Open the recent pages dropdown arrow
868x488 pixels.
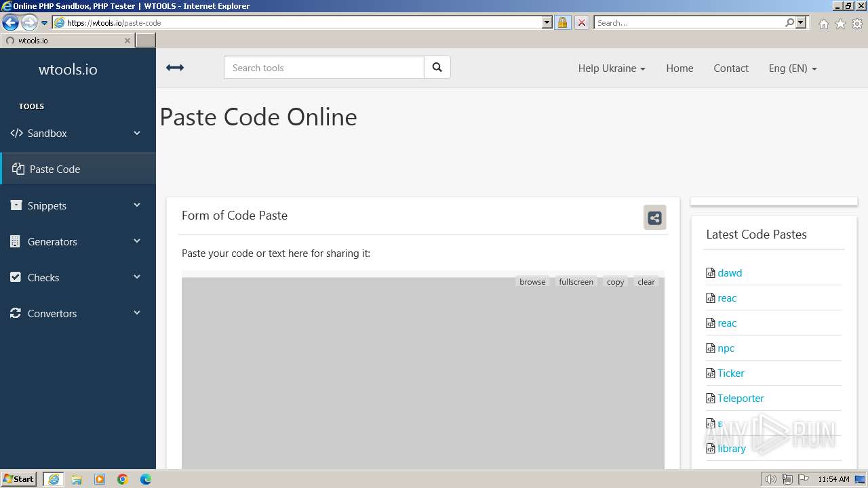pos(45,23)
